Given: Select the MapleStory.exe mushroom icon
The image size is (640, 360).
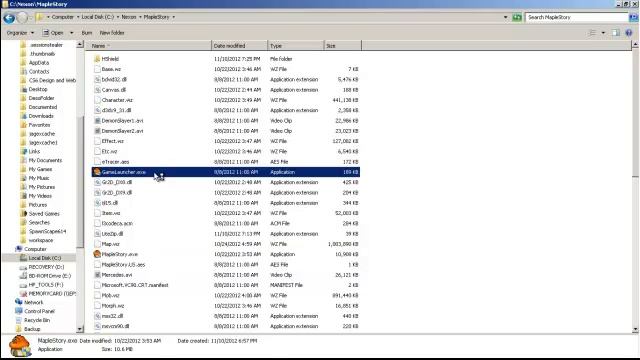Looking at the screenshot, I should (97, 254).
